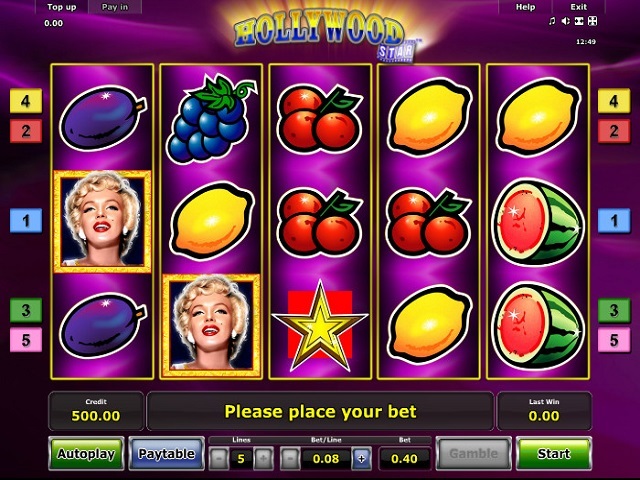This screenshot has width=640, height=480.
Task: Select yellow payline 4 marker on left
Action: 26,101
